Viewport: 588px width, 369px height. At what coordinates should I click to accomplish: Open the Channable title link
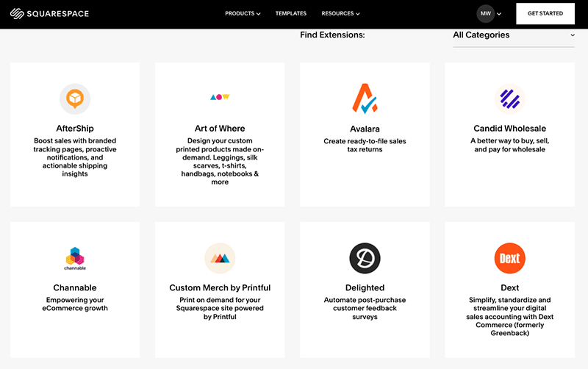pos(75,287)
